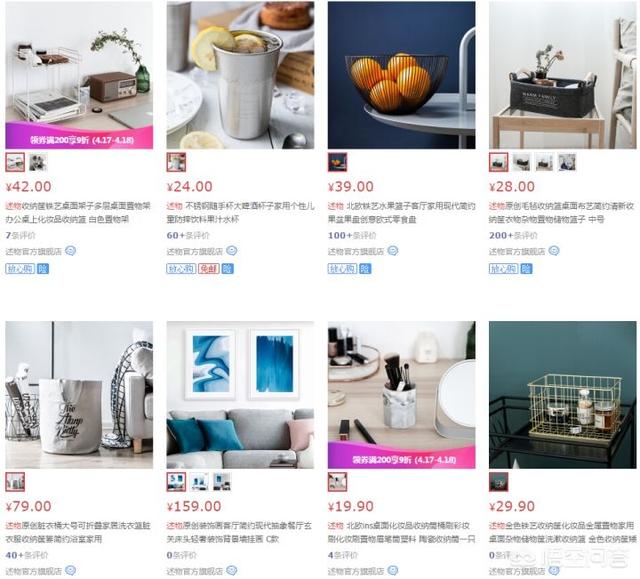Viewport: 640px width, 579px height.
Task: Open the title link of the ¥159.00 decorative painting
Action: pos(239,532)
